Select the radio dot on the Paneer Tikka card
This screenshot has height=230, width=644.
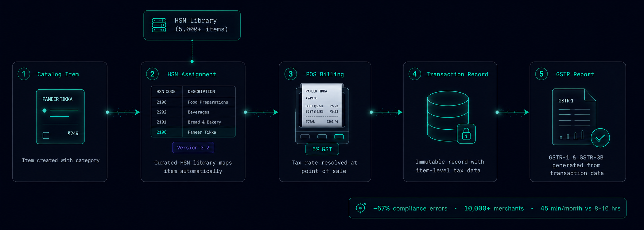(45, 110)
